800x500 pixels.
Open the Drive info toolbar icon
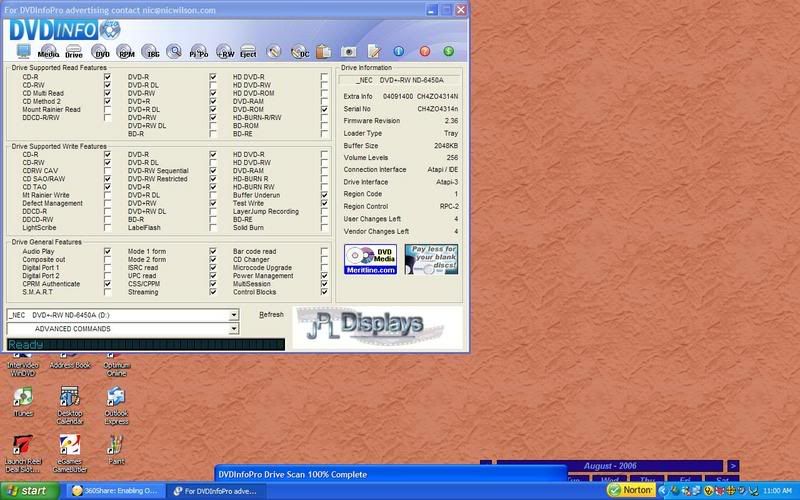tap(73, 51)
